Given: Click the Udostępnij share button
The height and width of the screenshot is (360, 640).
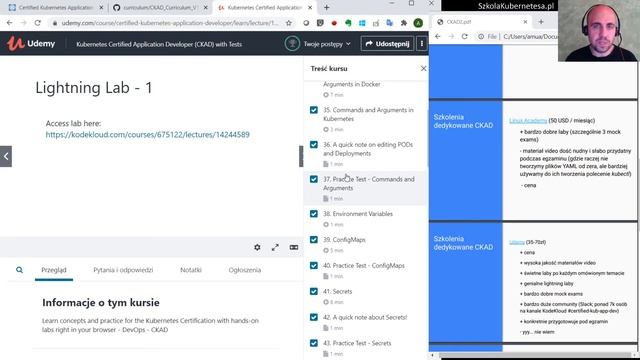Looking at the screenshot, I should point(387,44).
